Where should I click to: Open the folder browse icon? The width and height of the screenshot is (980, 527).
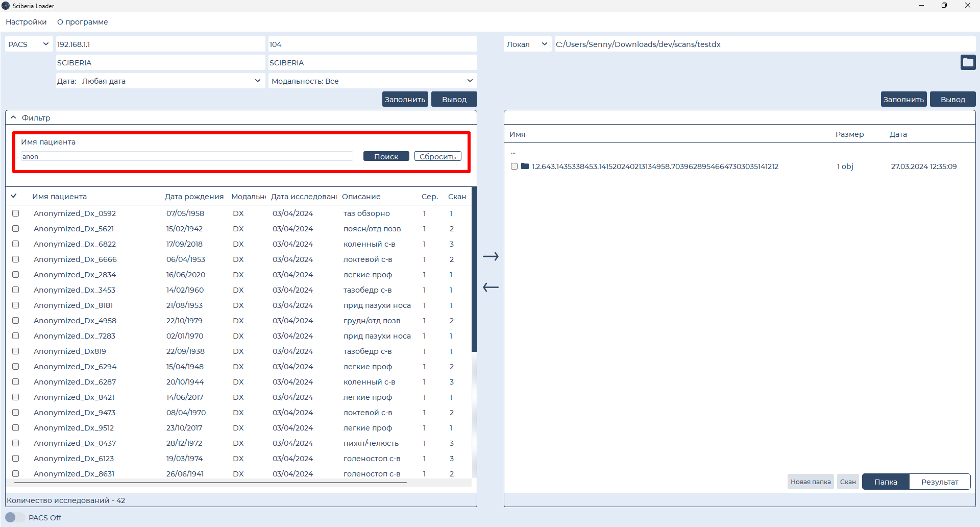(x=968, y=62)
